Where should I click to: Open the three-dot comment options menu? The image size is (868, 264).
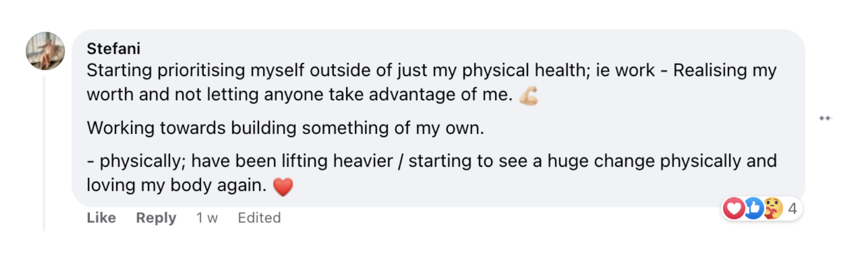coord(825,118)
